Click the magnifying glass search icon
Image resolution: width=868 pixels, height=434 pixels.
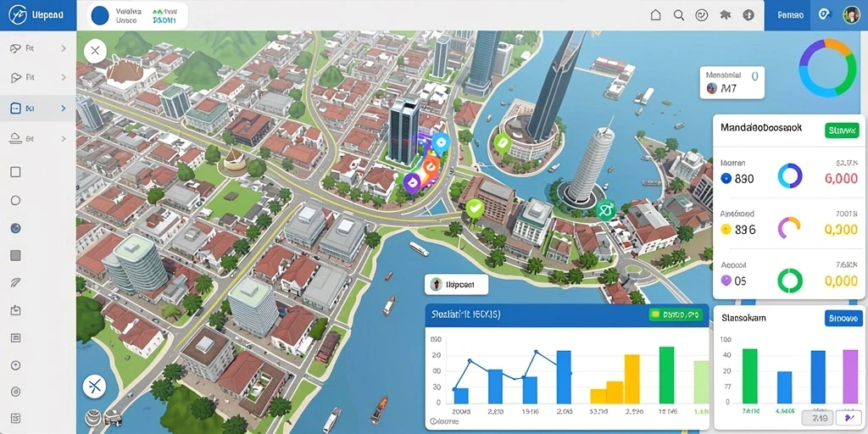click(679, 15)
